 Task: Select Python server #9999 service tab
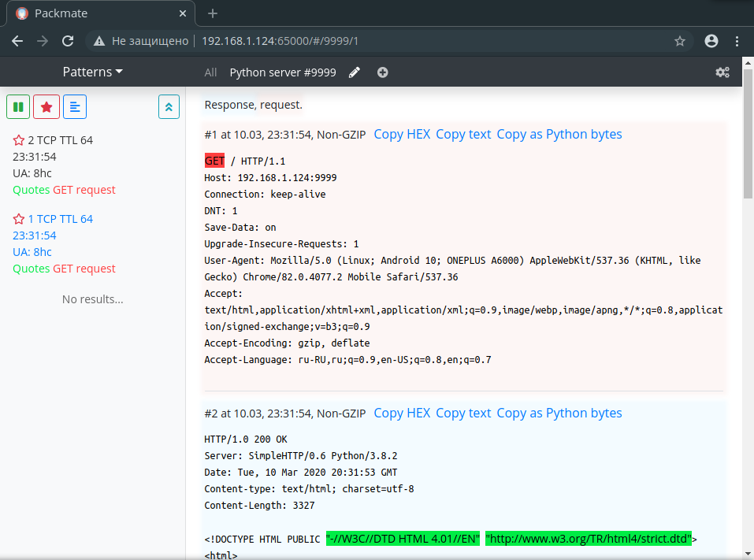[282, 72]
